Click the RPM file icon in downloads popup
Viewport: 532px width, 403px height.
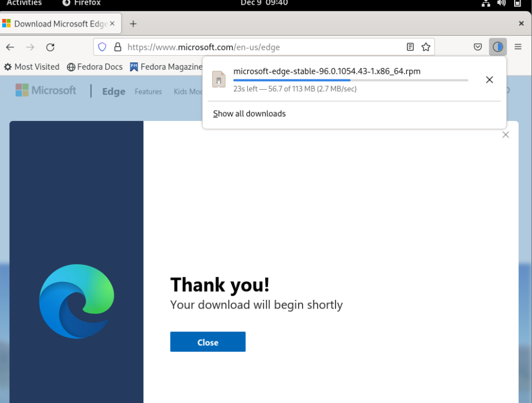pyautogui.click(x=218, y=79)
